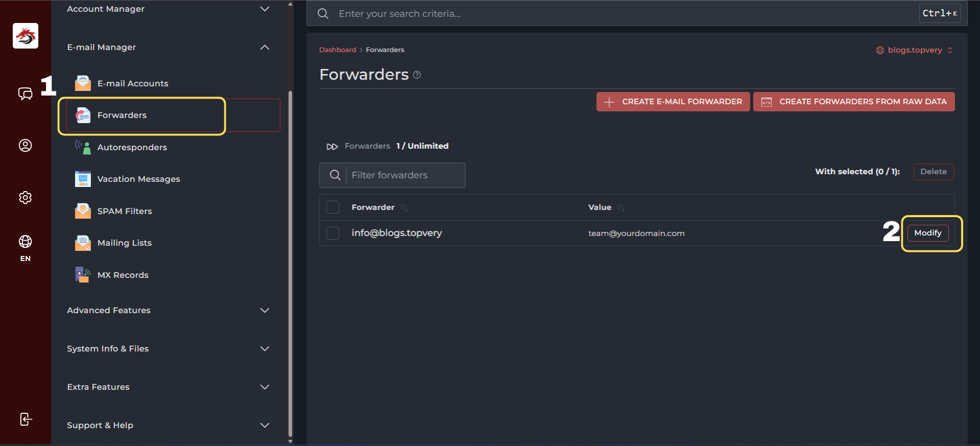Image resolution: width=980 pixels, height=446 pixels.
Task: Open the chat messages icon in left rail
Action: point(25,93)
